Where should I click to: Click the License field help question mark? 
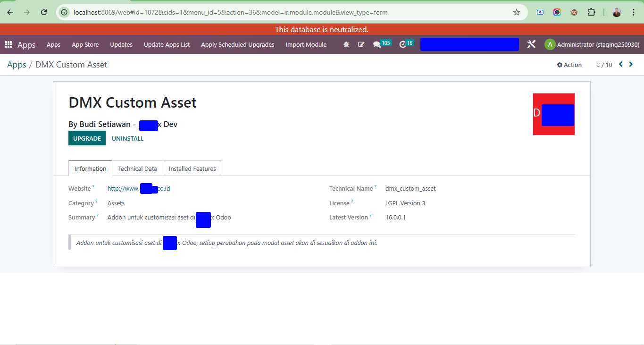tap(352, 202)
